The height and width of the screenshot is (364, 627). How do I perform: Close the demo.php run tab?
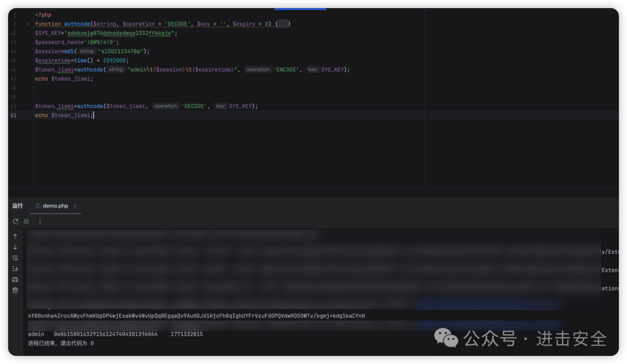tap(75, 206)
